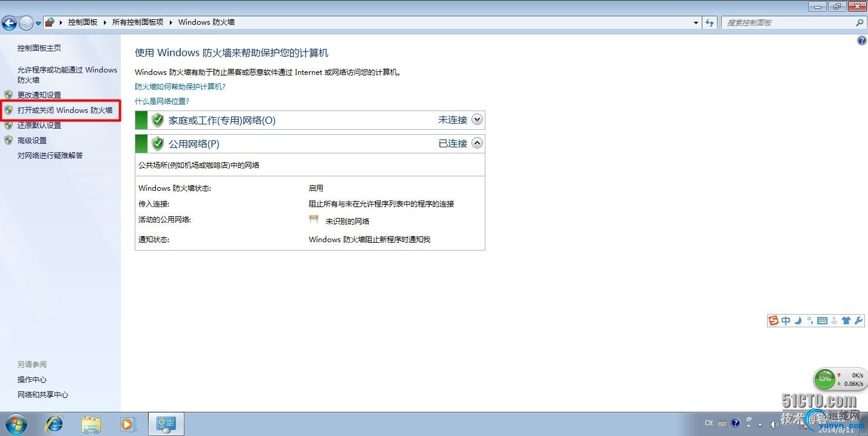Open 还原默认设置 link

coord(39,126)
